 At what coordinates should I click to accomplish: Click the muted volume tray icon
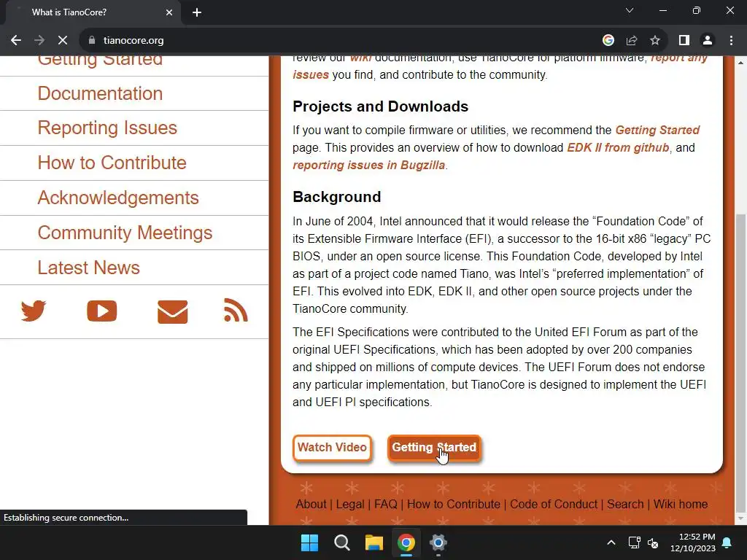point(653,542)
